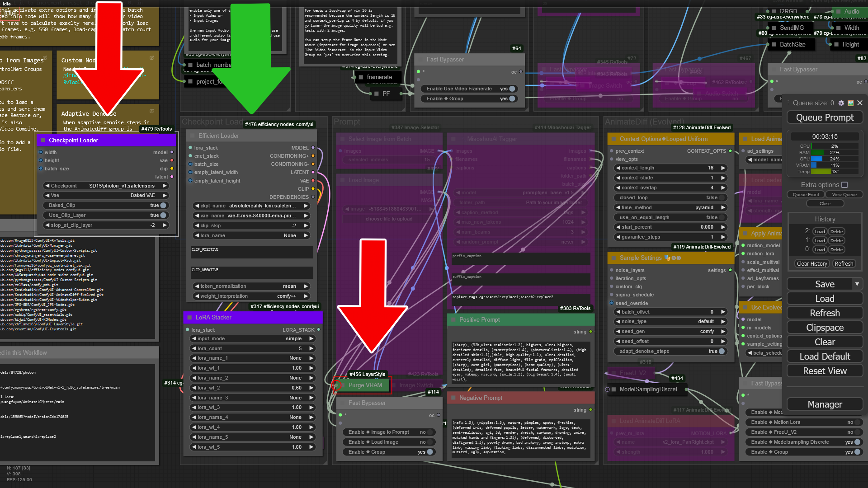Open the Checkpoint model dropdown
The height and width of the screenshot is (488, 868).
pos(106,186)
